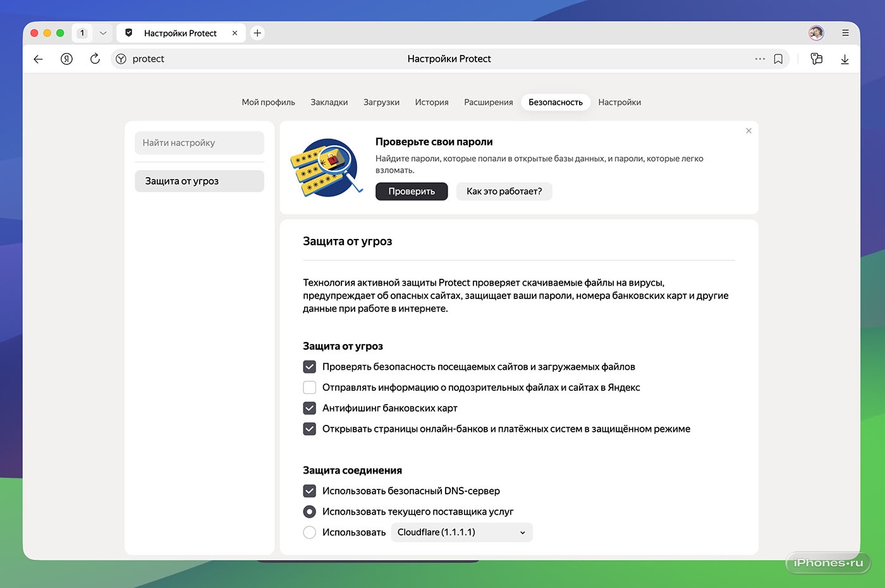Screen dimensions: 885x588
Task: Open the Настройки tab
Action: pyautogui.click(x=619, y=102)
